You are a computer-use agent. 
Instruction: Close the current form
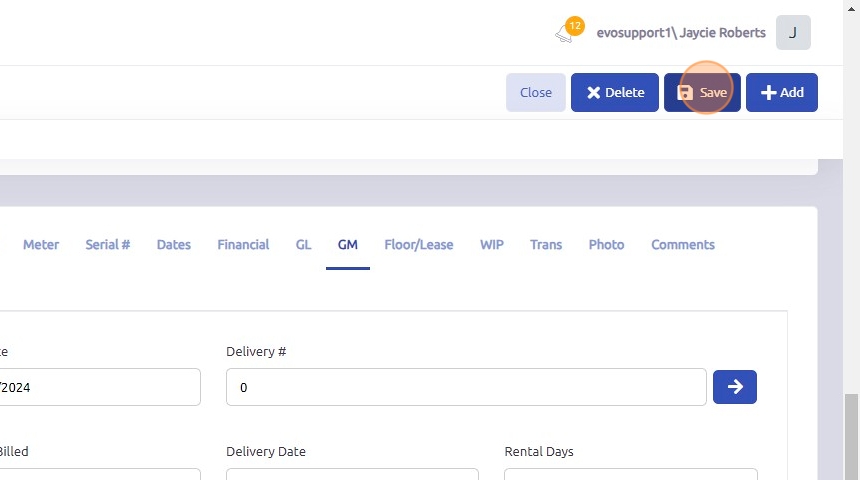click(536, 93)
